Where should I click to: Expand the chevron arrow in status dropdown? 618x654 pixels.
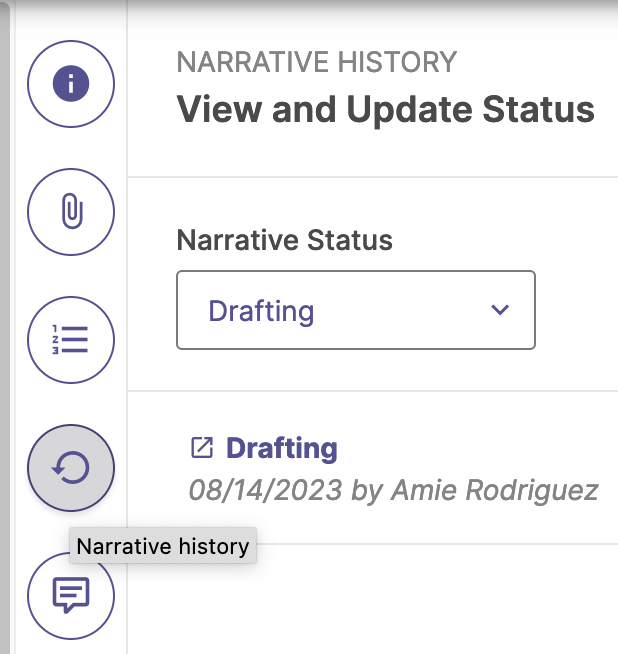coord(500,309)
